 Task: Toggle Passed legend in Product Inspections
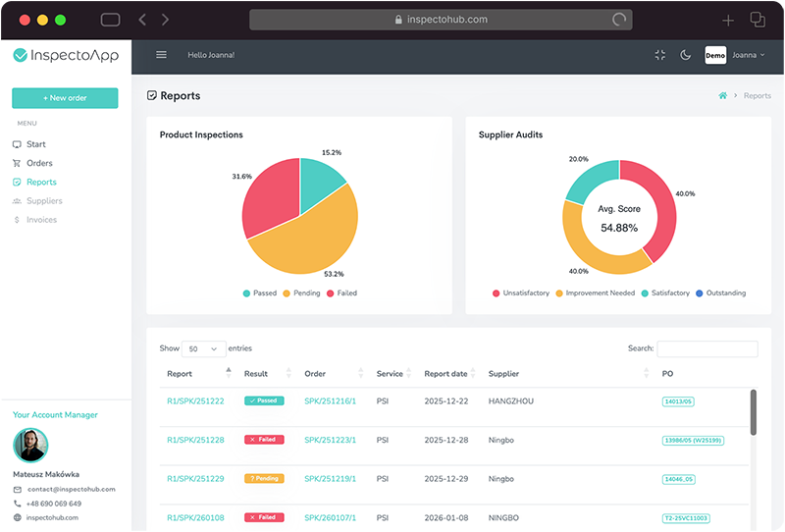pyautogui.click(x=260, y=293)
